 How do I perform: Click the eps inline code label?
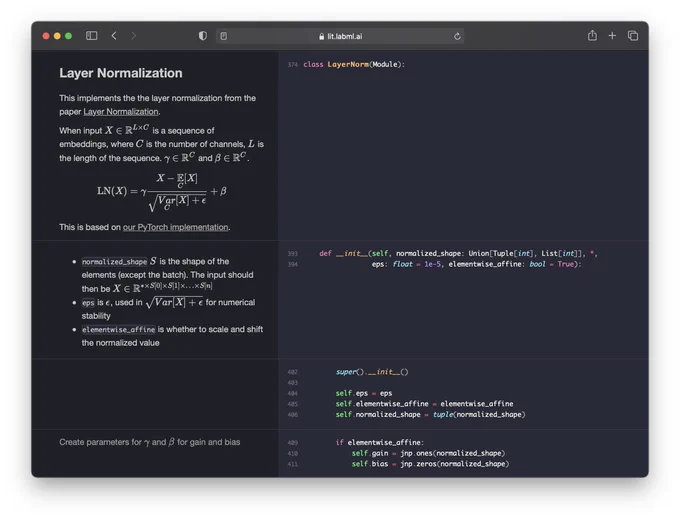click(88, 303)
